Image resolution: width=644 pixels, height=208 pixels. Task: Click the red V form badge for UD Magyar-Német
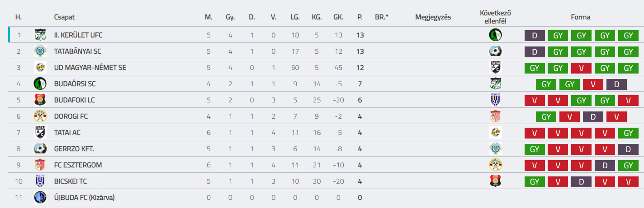582,68
